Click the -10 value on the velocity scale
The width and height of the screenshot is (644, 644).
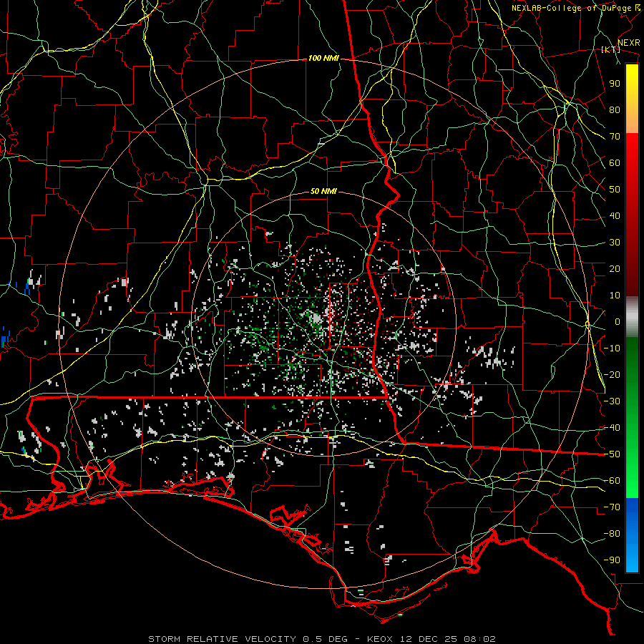tap(612, 348)
